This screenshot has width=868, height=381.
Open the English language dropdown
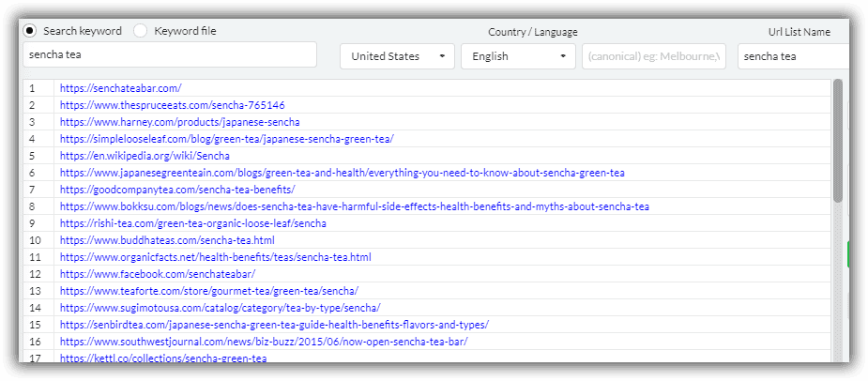518,56
